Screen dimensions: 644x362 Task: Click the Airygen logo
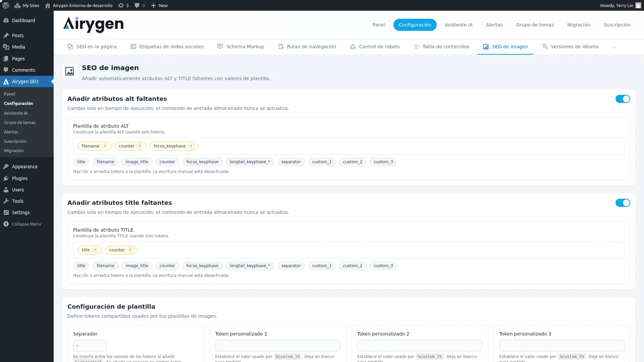(x=93, y=25)
